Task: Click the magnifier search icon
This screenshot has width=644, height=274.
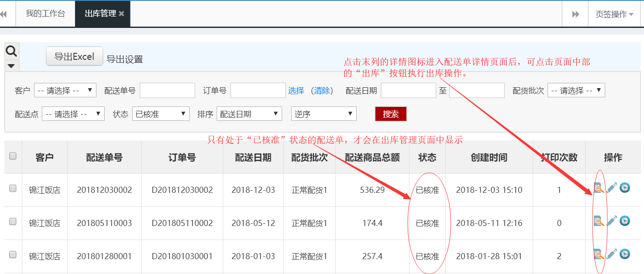Action: point(11,51)
